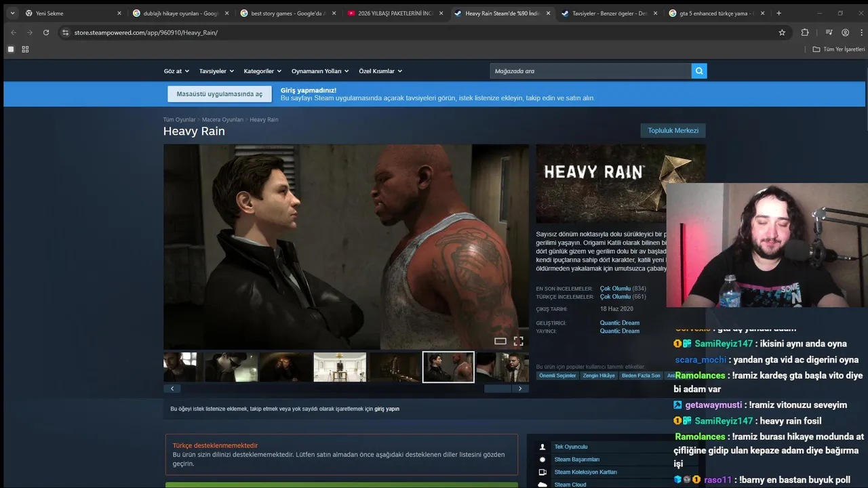Click the browser address bar URL
The image size is (868, 488).
[x=146, y=33]
